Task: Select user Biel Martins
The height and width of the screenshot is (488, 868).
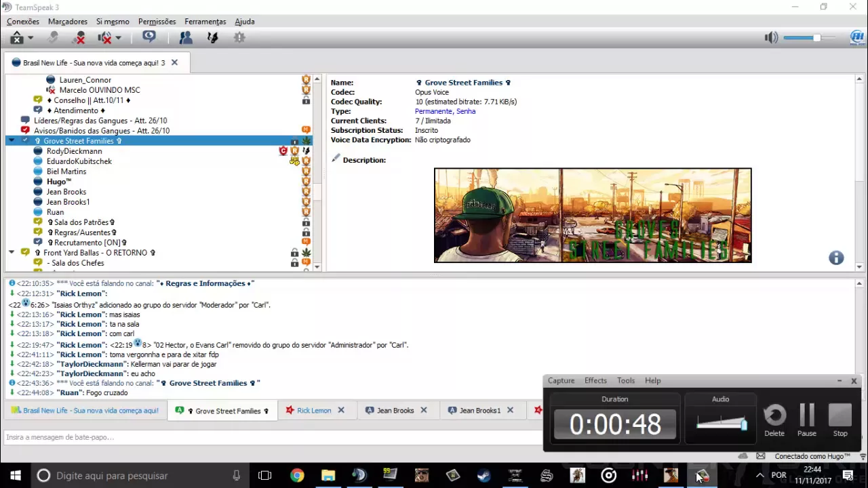Action: pyautogui.click(x=66, y=171)
